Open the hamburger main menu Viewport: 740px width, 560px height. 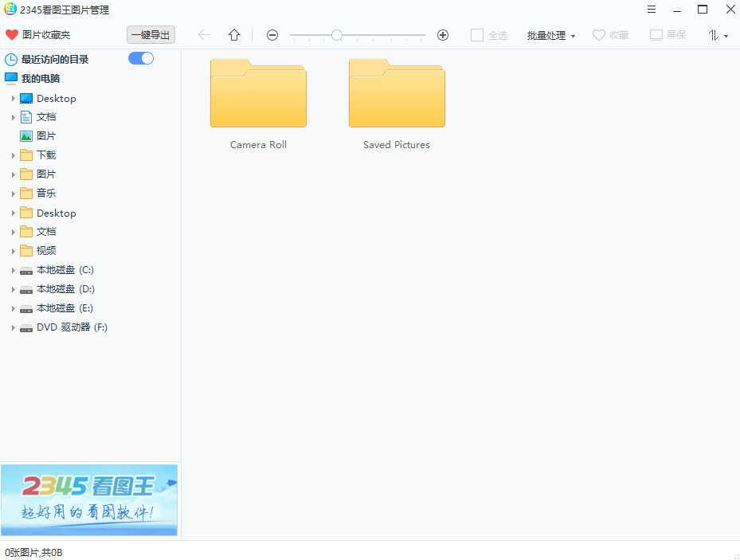click(652, 10)
